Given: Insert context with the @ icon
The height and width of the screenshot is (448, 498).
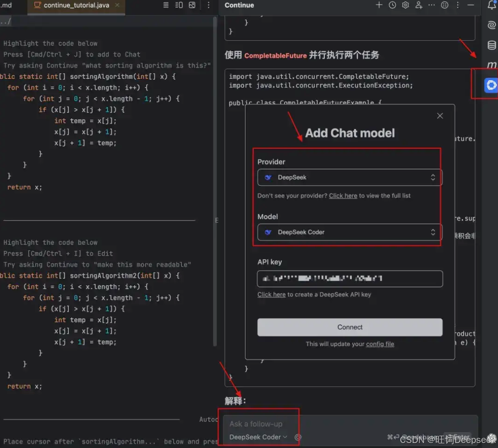Looking at the screenshot, I should 298,437.
